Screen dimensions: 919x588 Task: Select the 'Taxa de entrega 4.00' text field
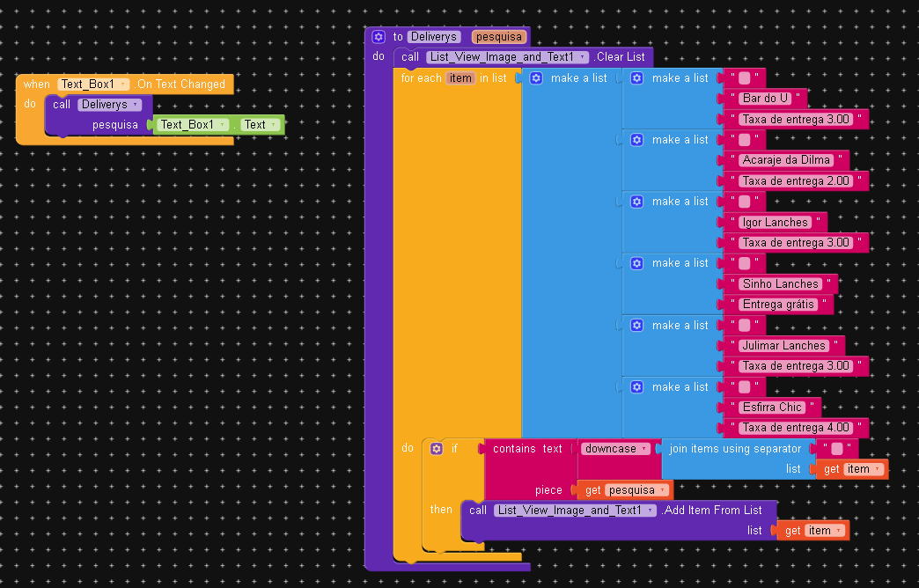tap(797, 428)
